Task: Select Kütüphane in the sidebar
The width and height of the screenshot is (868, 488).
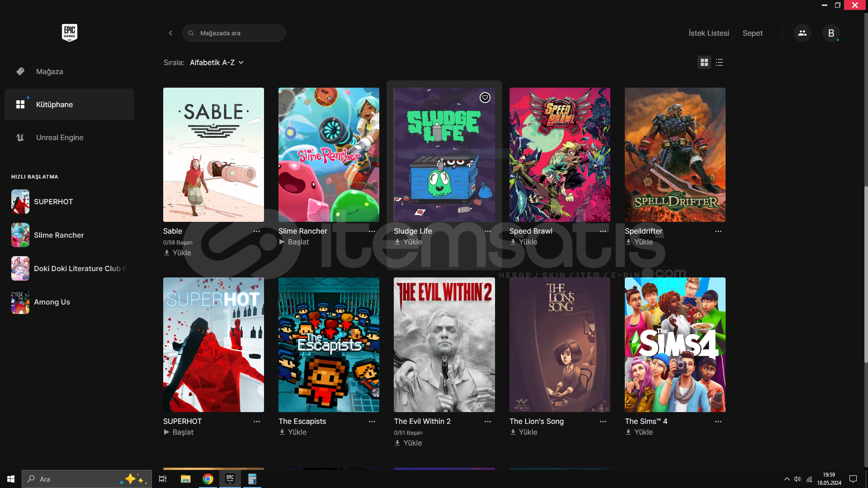Action: coord(69,104)
